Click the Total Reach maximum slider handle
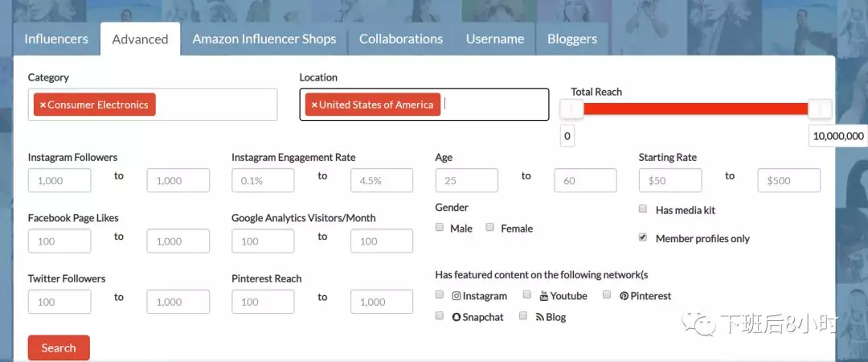The height and width of the screenshot is (362, 868). coord(820,109)
